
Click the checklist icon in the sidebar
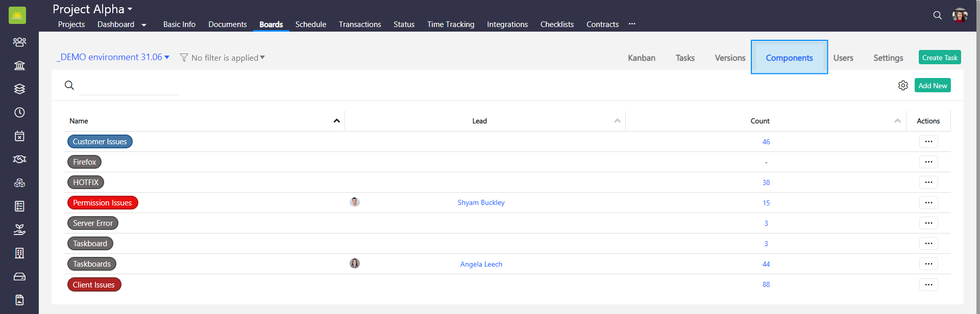pos(19,206)
